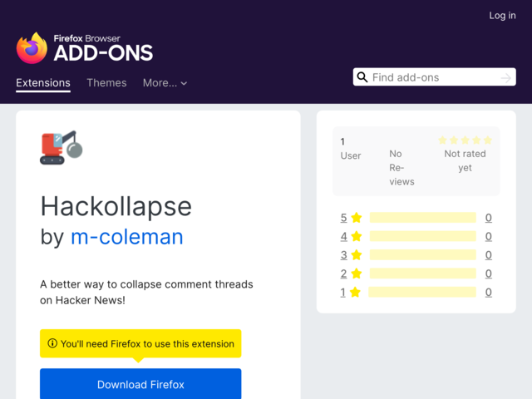Click the star icon in 3-star row
532x399 pixels.
click(357, 255)
